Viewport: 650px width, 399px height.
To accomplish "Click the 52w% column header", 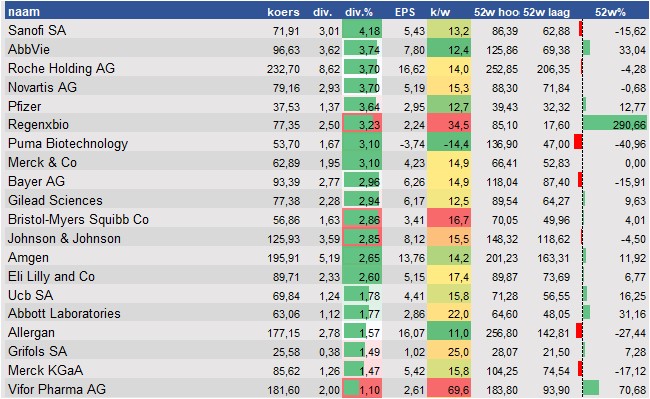I will 610,12.
